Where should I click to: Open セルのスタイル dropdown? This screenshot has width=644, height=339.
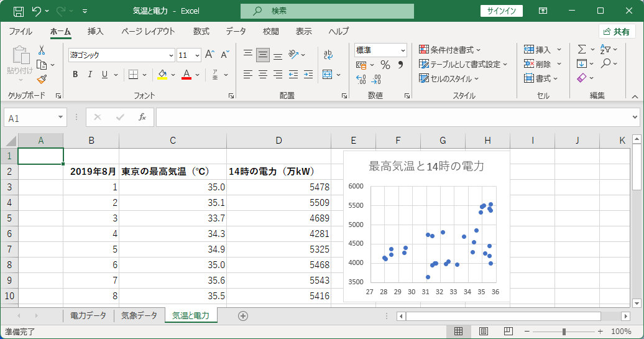[x=449, y=78]
